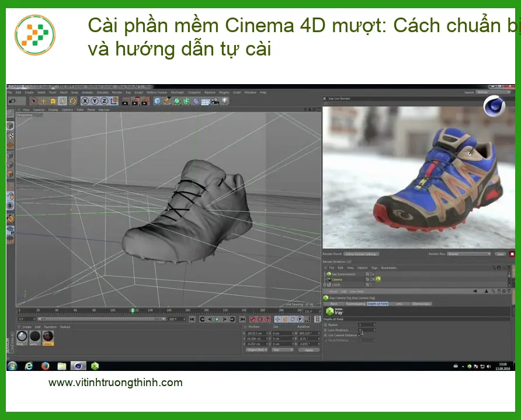The height and width of the screenshot is (420, 521).
Task: Open the purple deformer icon
Action: [196, 101]
